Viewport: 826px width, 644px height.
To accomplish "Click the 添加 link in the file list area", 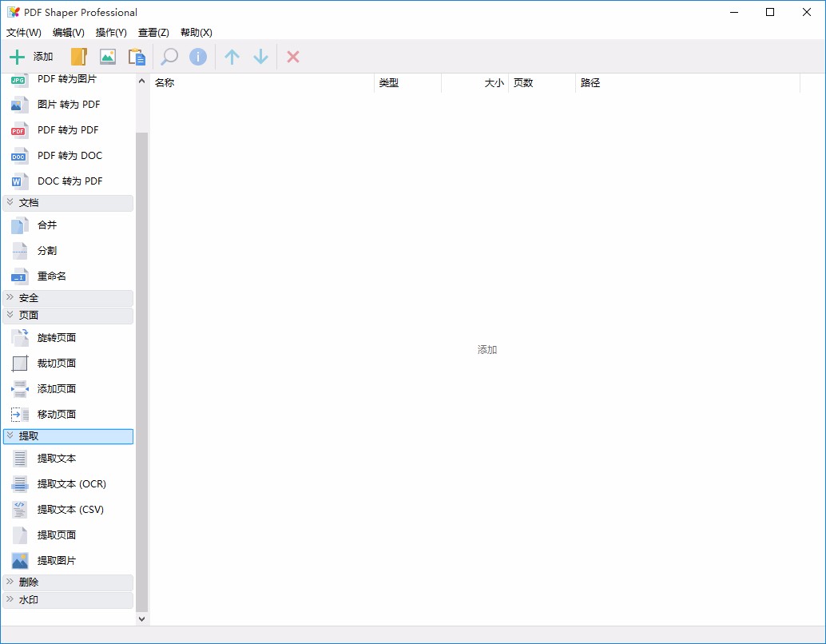I will pos(486,349).
